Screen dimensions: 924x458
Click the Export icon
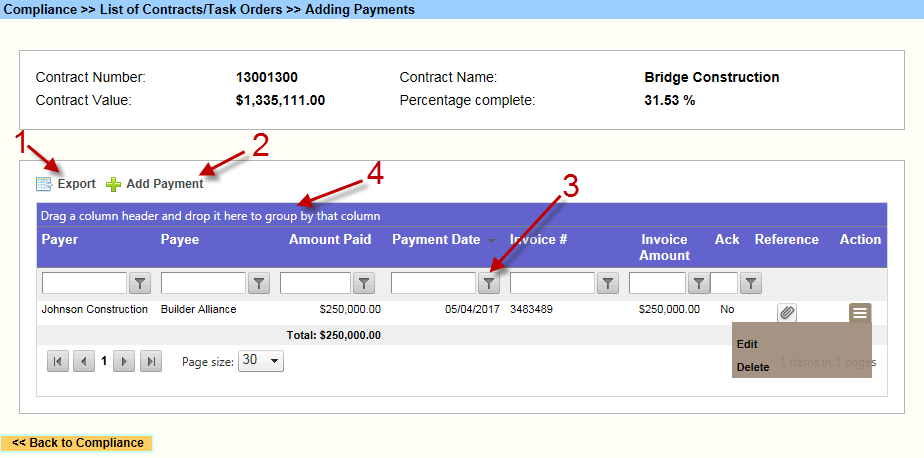[43, 184]
